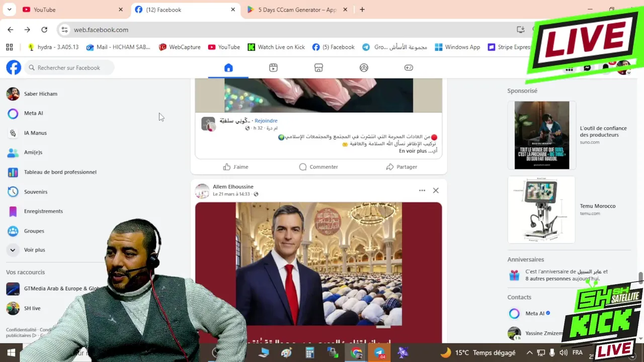The height and width of the screenshot is (362, 644).
Task: Open the Allem Elhoussine profile name
Action: coord(233,187)
